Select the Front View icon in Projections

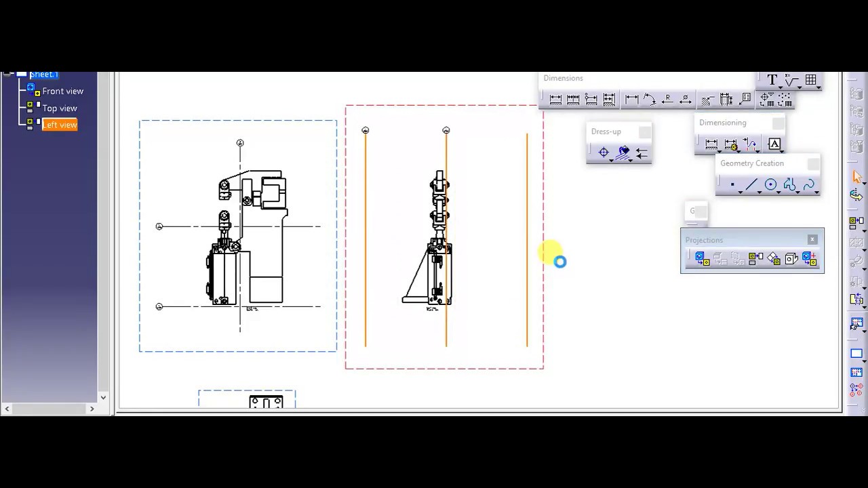(x=700, y=258)
